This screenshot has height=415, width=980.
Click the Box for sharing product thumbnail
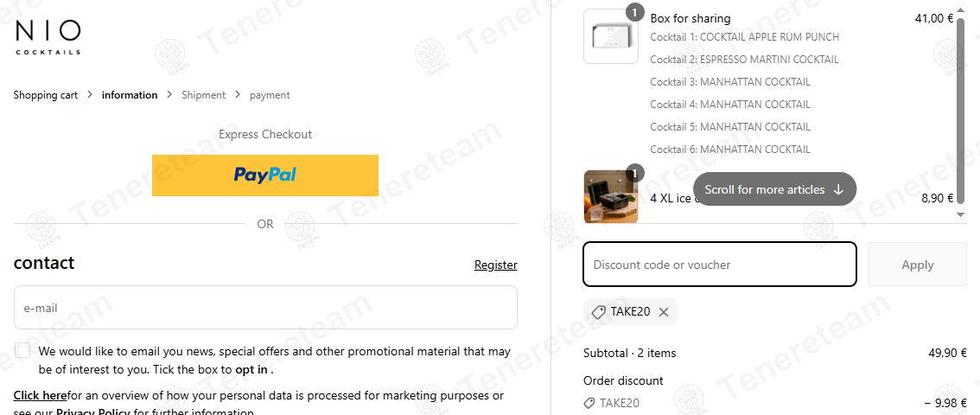click(611, 36)
